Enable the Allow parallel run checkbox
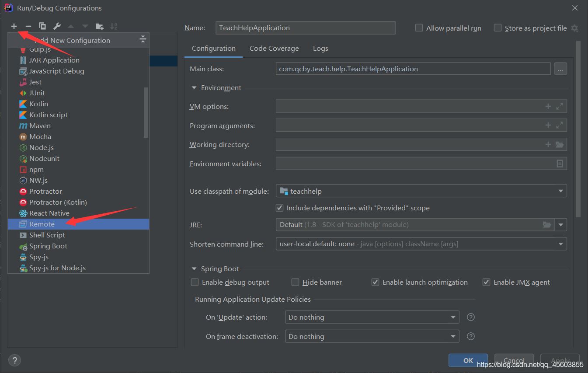Screen dimensions: 588x373 pyautogui.click(x=419, y=28)
